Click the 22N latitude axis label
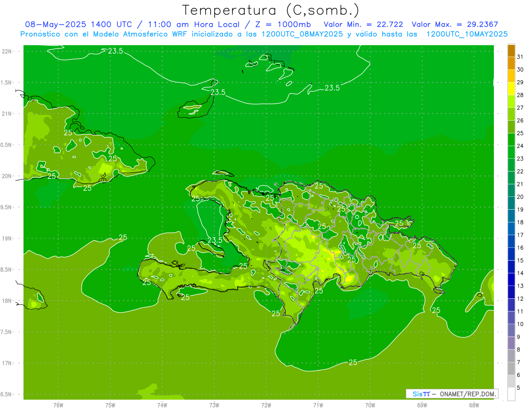Screen dimensions: 532x411 click(7, 51)
